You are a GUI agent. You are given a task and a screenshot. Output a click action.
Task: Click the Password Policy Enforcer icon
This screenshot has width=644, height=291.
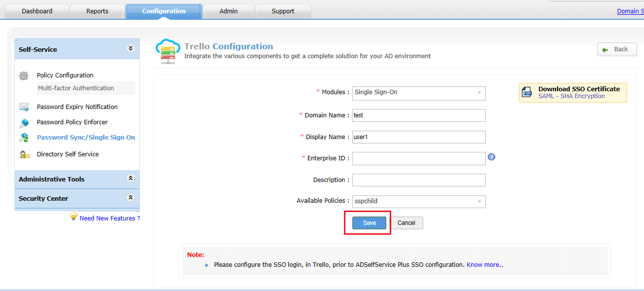pyautogui.click(x=24, y=123)
